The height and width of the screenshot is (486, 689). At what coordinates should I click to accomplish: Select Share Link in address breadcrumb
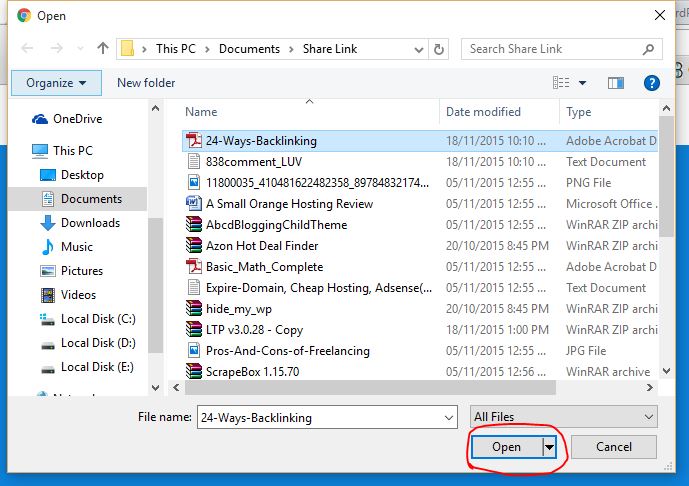pyautogui.click(x=330, y=49)
